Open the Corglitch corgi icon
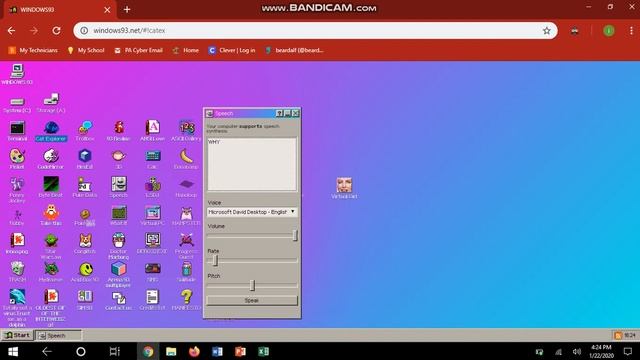The width and height of the screenshot is (640, 360). [85, 244]
